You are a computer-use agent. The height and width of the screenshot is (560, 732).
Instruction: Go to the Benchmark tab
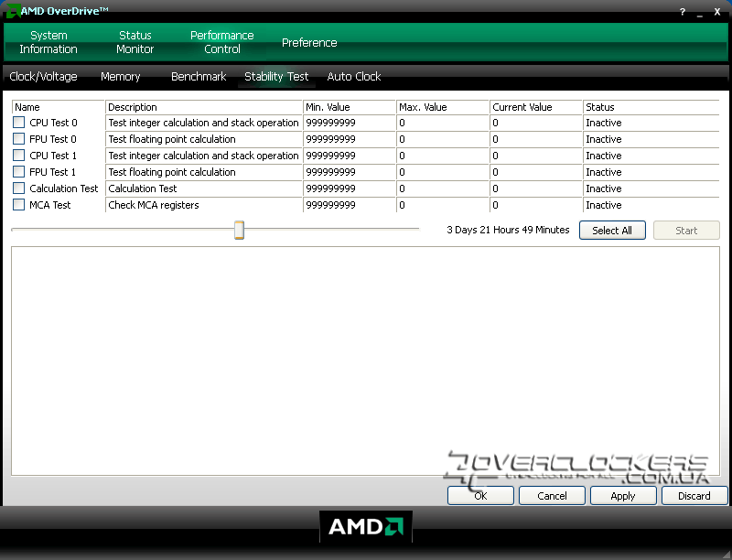199,77
